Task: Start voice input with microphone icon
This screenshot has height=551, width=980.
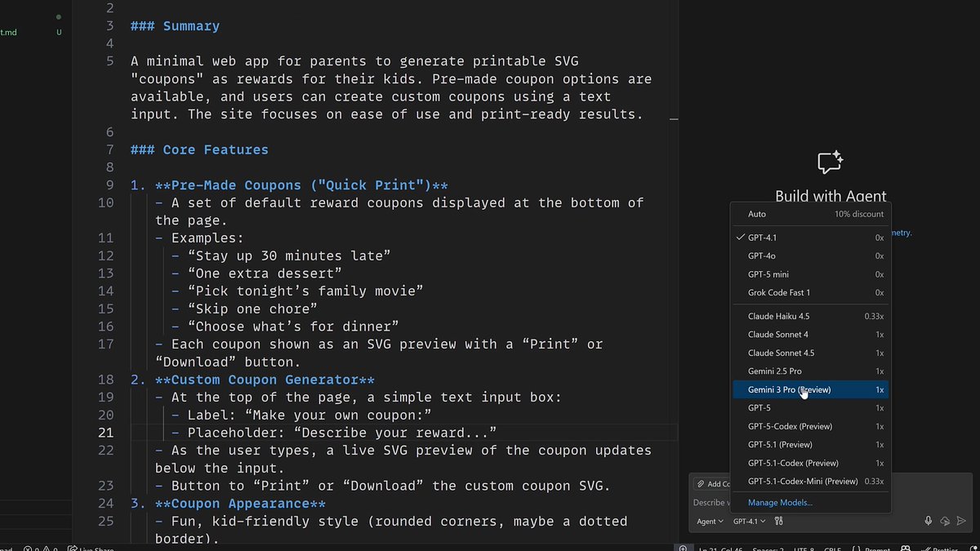Action: 929,521
